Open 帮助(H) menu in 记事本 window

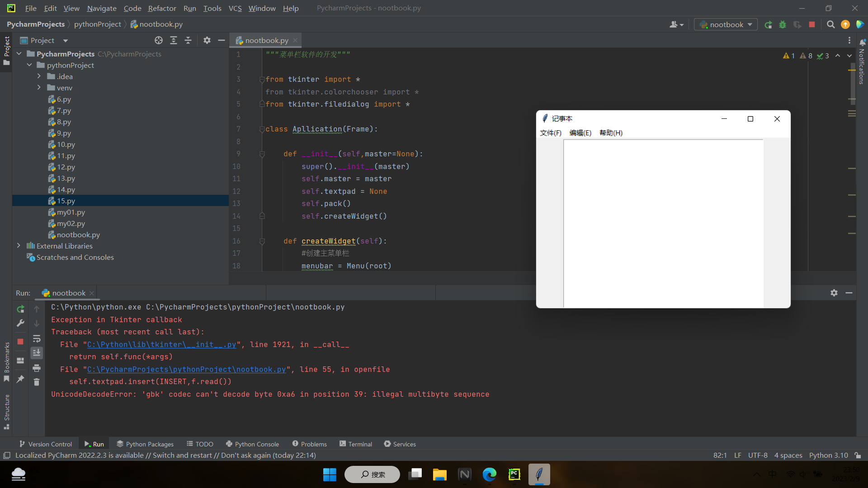pos(611,133)
